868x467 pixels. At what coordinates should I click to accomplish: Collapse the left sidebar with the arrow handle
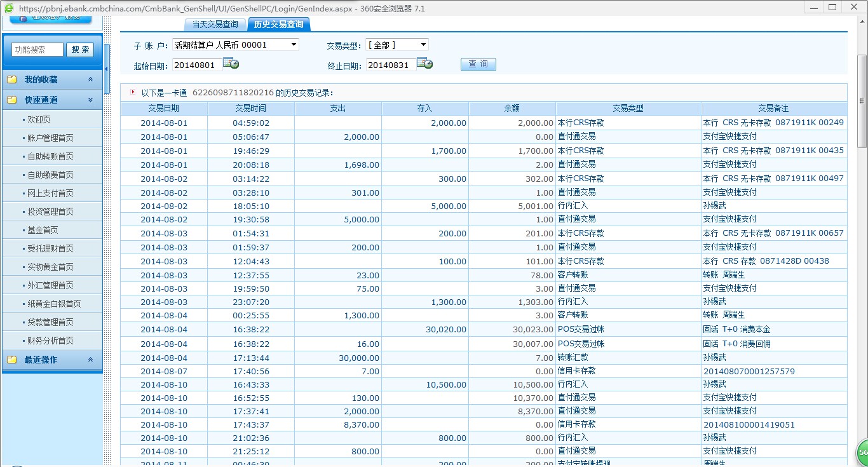point(107,68)
